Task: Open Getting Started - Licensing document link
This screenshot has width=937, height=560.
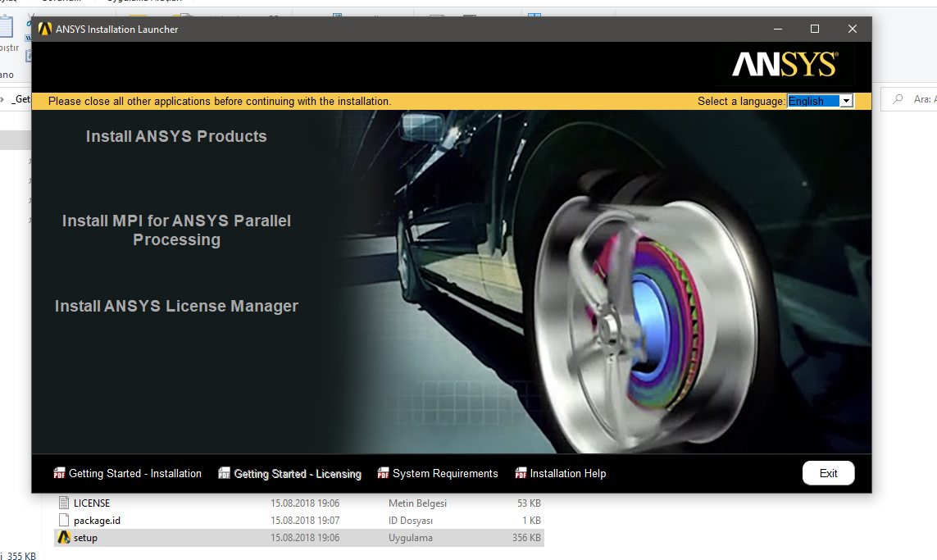Action: tap(298, 474)
